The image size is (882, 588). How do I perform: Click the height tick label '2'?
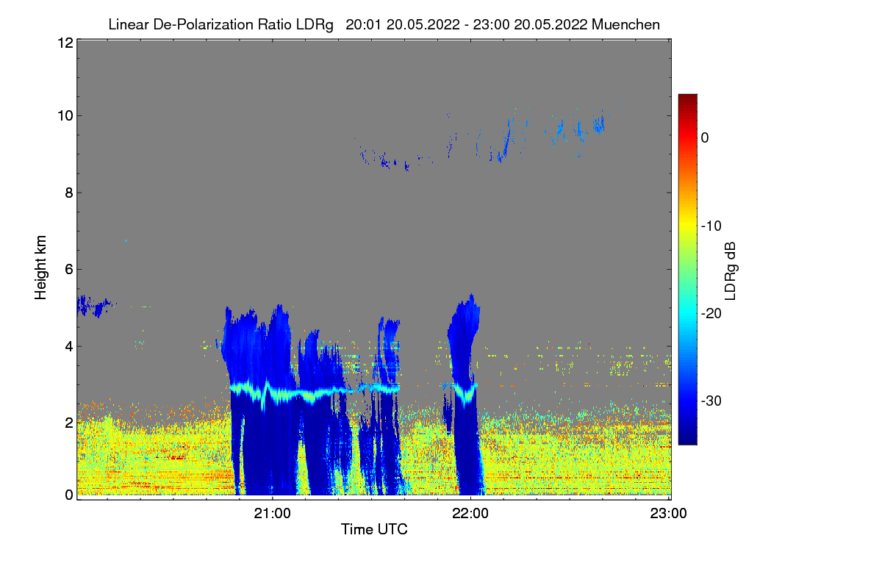click(x=68, y=423)
